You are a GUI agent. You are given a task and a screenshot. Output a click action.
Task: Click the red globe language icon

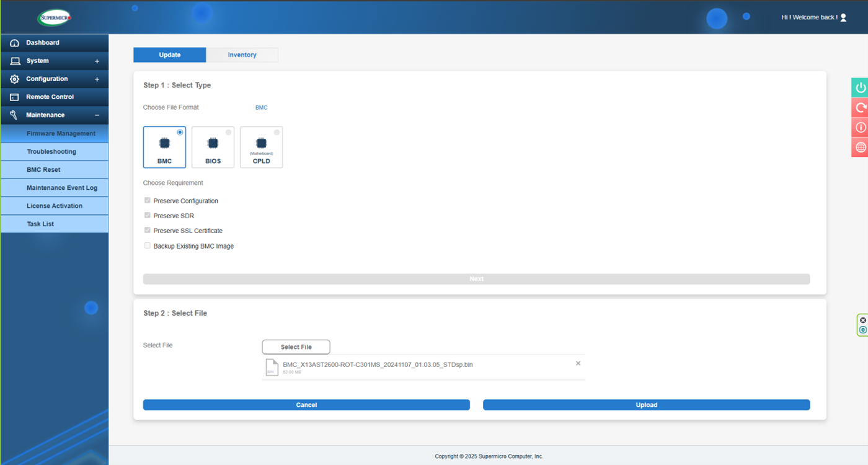tap(861, 148)
